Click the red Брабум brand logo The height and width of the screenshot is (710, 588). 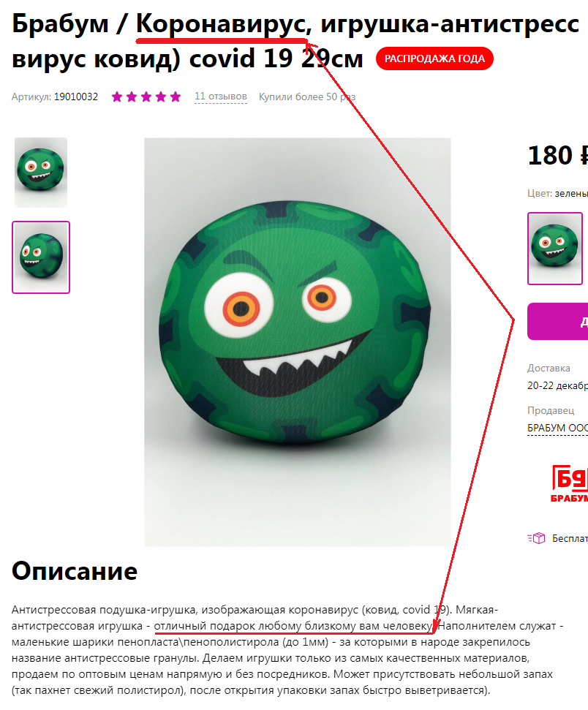(570, 483)
